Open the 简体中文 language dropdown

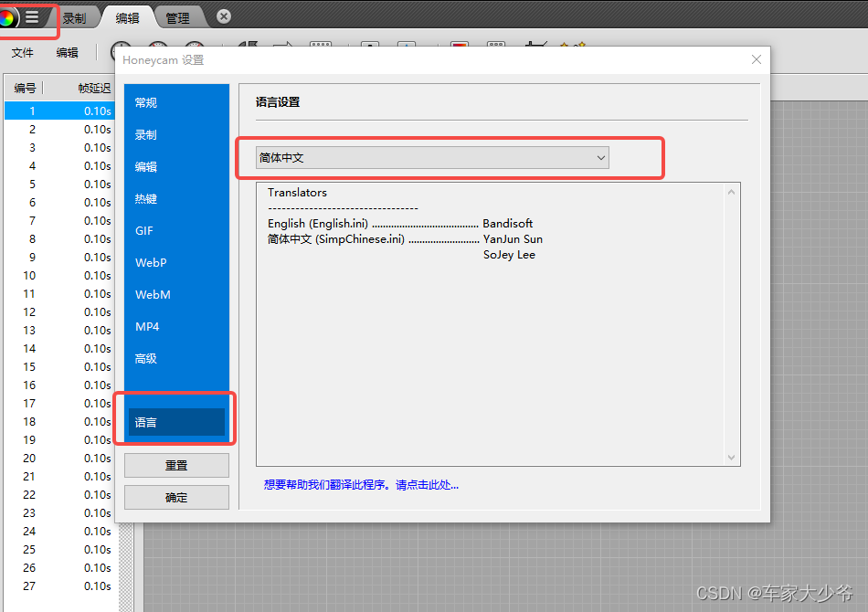point(432,158)
